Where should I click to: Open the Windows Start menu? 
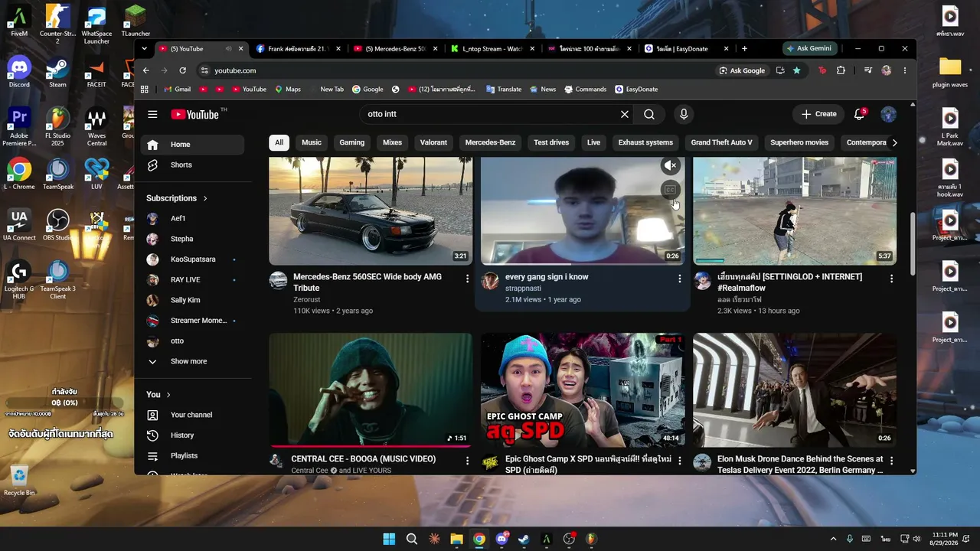(x=389, y=539)
